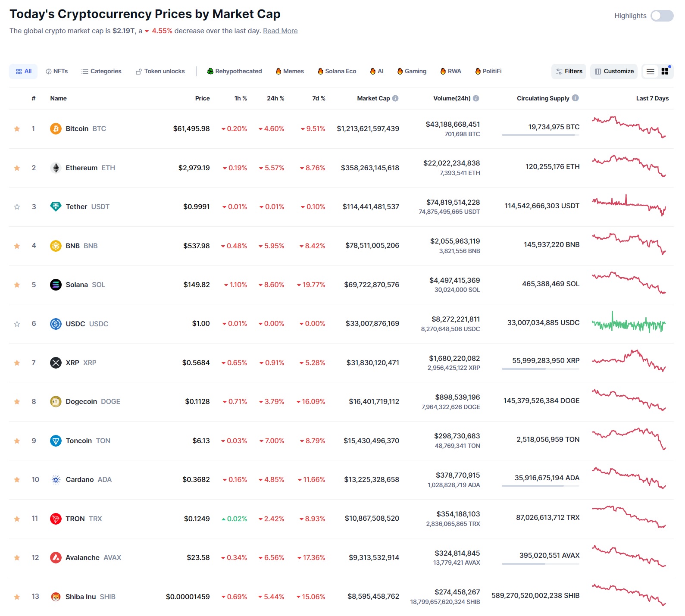Follow the Read More link

tap(280, 31)
